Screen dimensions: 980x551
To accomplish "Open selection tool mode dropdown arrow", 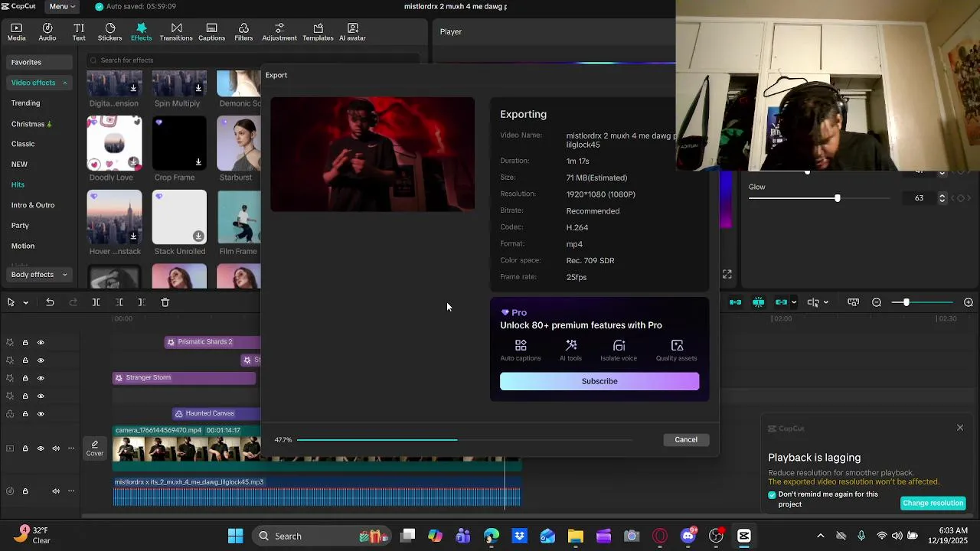I will [x=25, y=302].
